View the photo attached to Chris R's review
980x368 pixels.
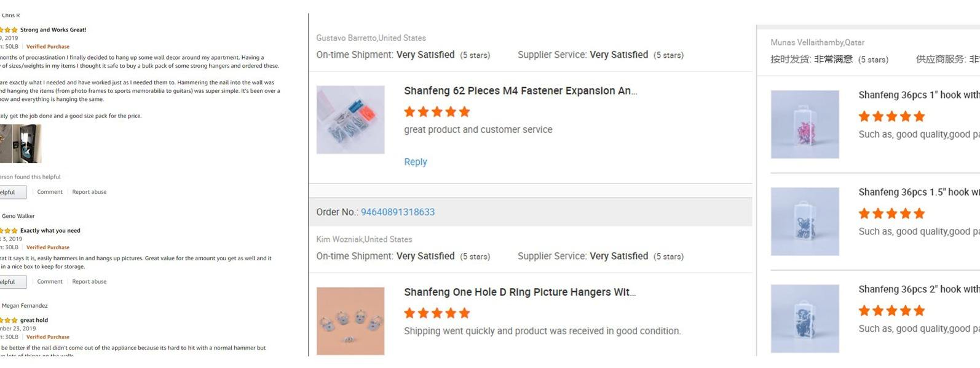click(20, 143)
